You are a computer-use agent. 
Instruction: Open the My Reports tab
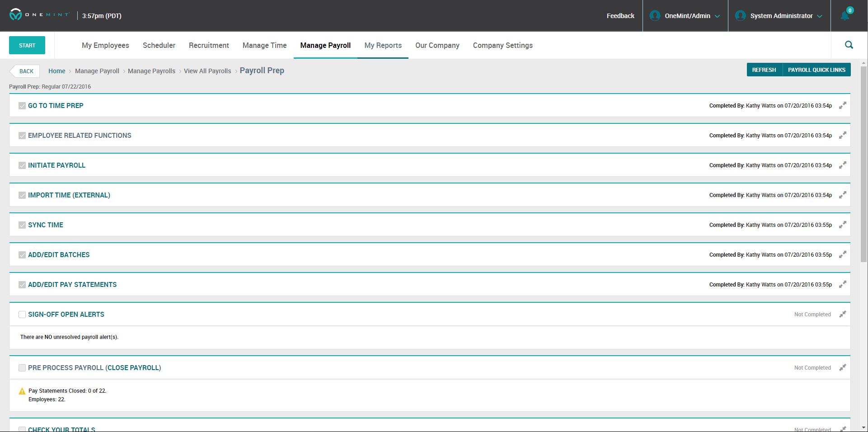point(383,45)
